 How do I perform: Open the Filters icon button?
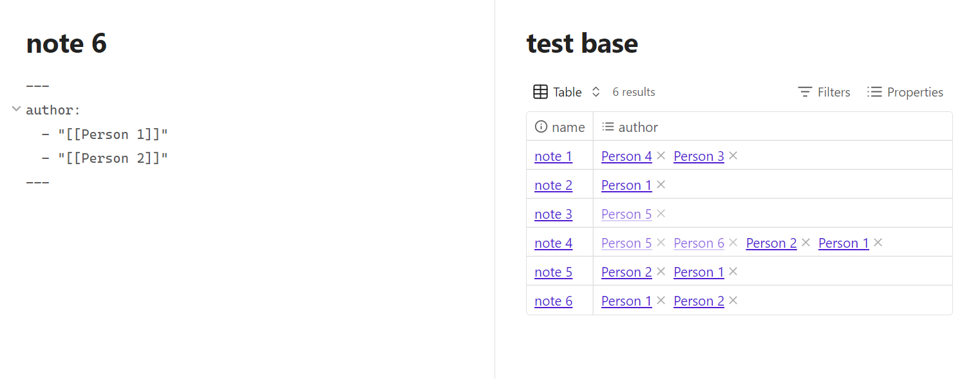pos(805,92)
